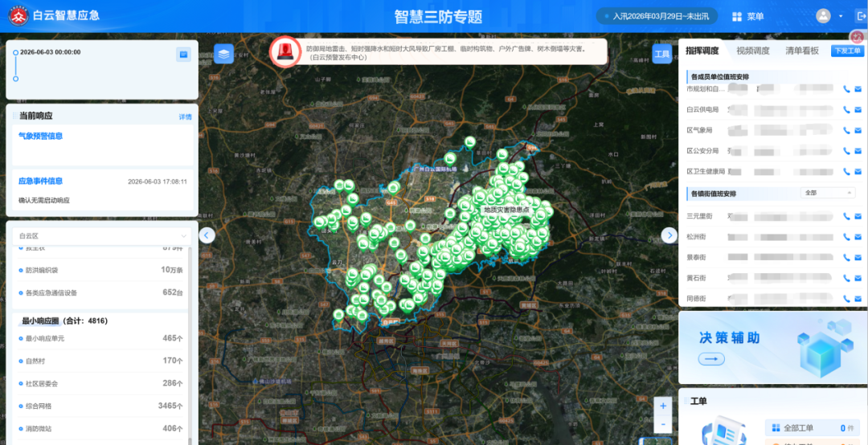
Task: Call 景泰街 via phone icon
Action: pos(846,257)
